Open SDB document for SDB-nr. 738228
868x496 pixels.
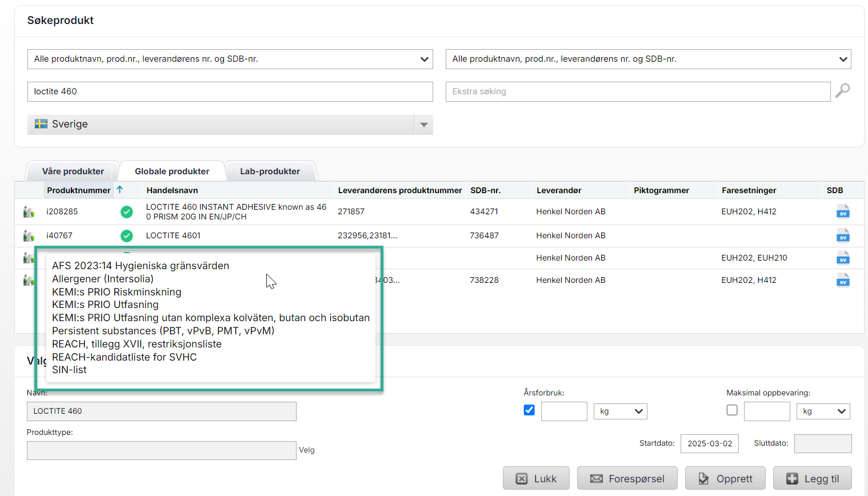pos(843,280)
